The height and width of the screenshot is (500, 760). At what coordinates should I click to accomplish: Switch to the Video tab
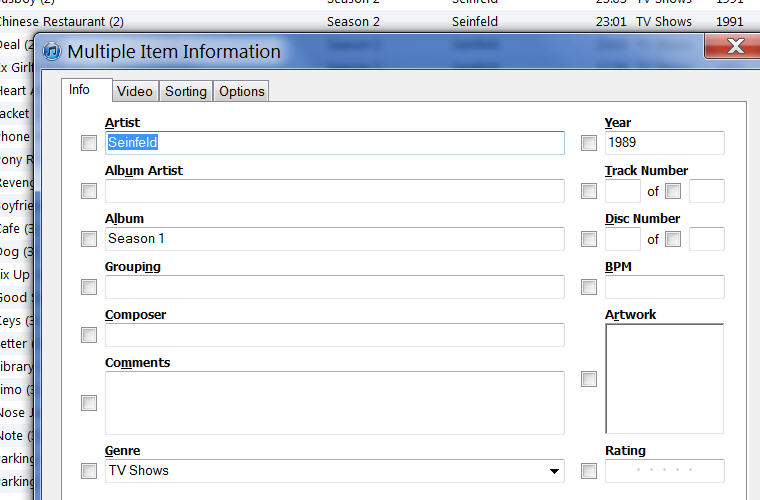pos(135,91)
